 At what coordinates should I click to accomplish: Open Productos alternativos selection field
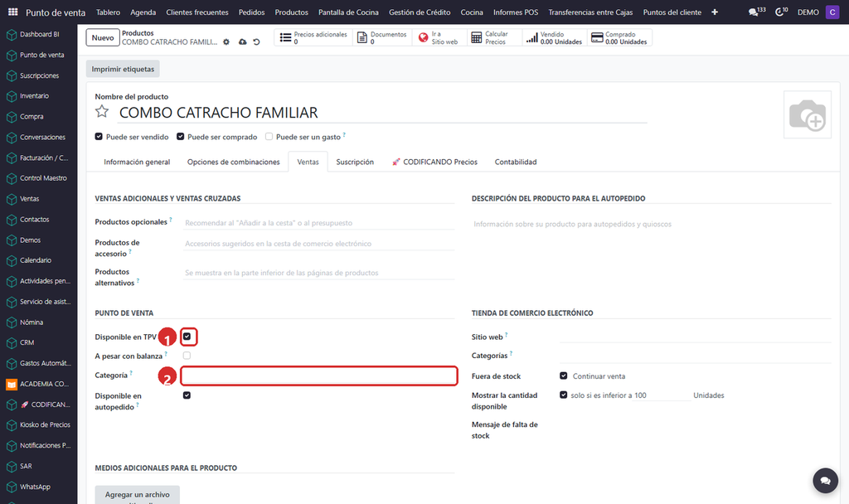(x=319, y=273)
